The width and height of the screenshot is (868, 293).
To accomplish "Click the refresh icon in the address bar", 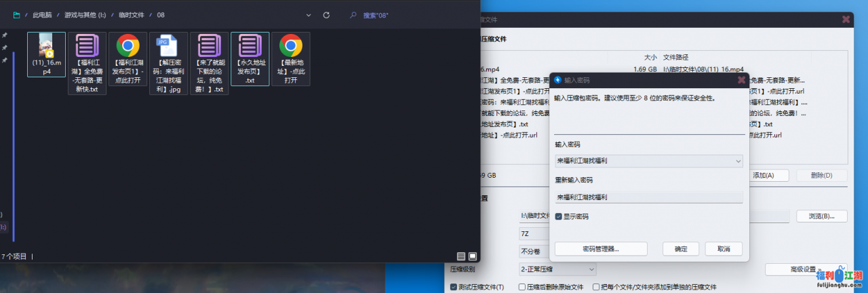I will coord(326,14).
